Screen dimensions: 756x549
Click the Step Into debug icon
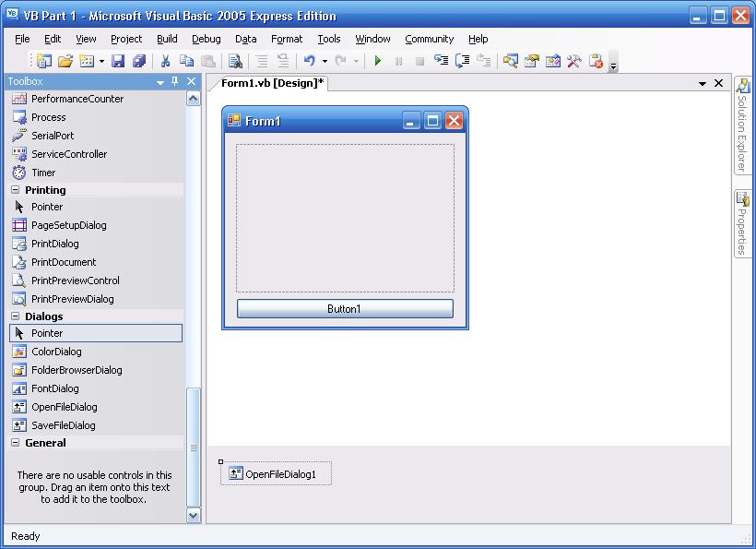point(443,61)
